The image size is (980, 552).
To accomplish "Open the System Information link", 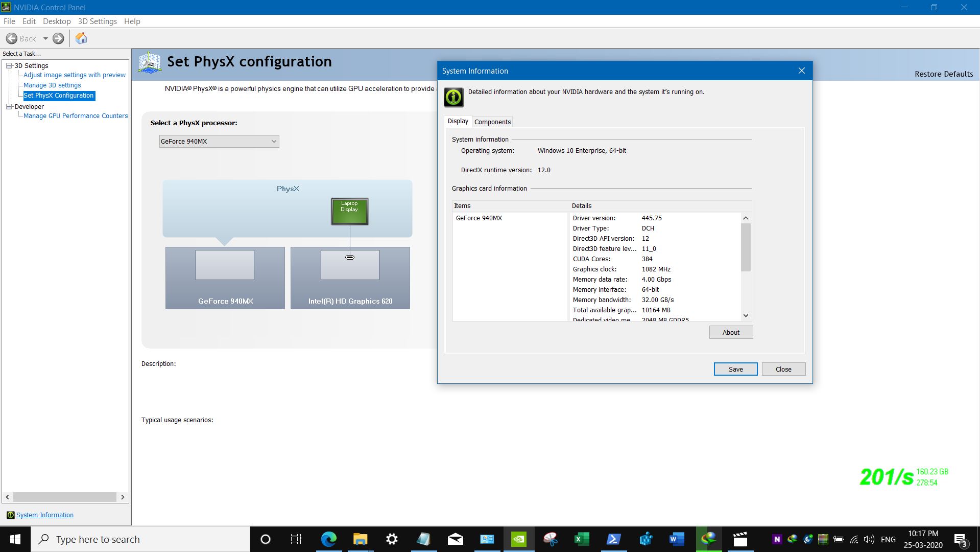I will [45, 515].
